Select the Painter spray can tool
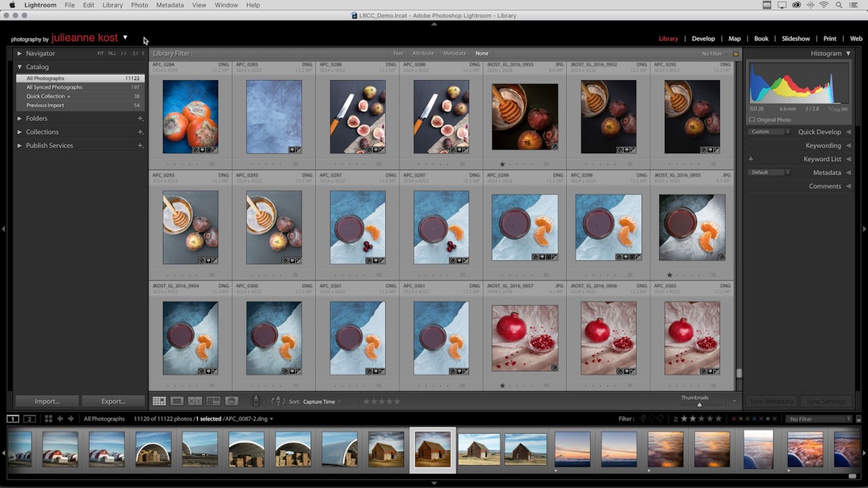Viewport: 868px width, 488px height. click(256, 401)
